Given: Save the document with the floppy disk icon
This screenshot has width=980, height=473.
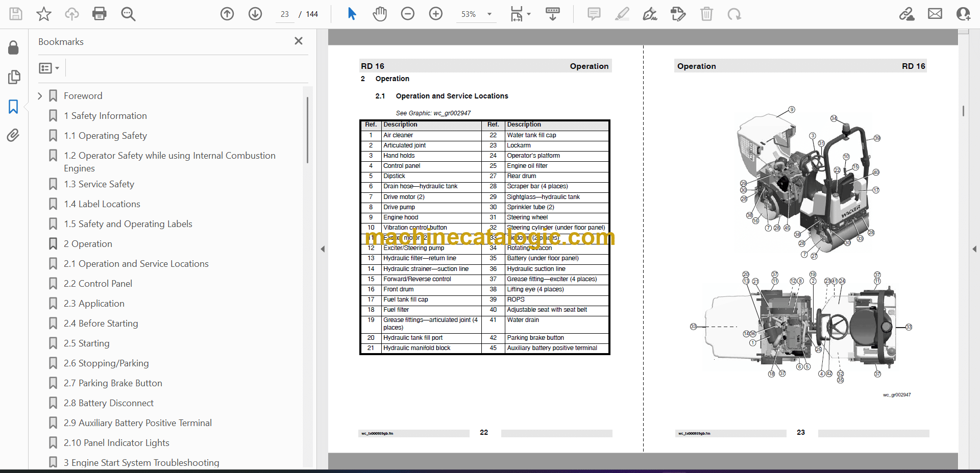Looking at the screenshot, I should click(x=16, y=14).
